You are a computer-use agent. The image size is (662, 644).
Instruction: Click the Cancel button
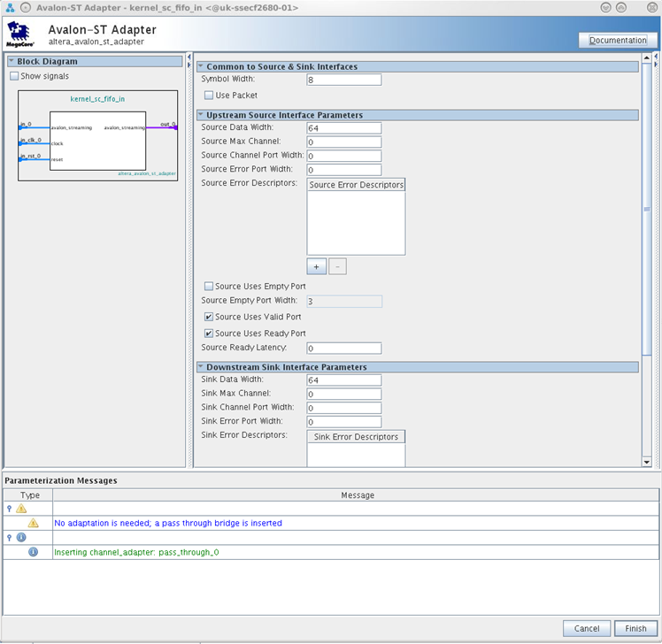point(587,628)
